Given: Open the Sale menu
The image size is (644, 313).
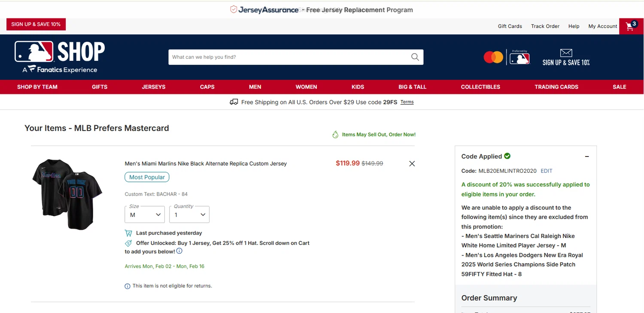Looking at the screenshot, I should (620, 87).
